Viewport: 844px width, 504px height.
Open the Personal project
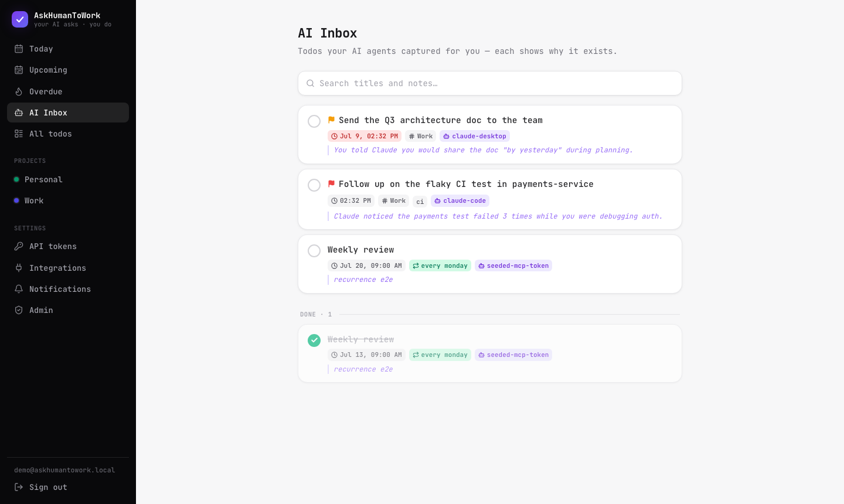pyautogui.click(x=68, y=179)
